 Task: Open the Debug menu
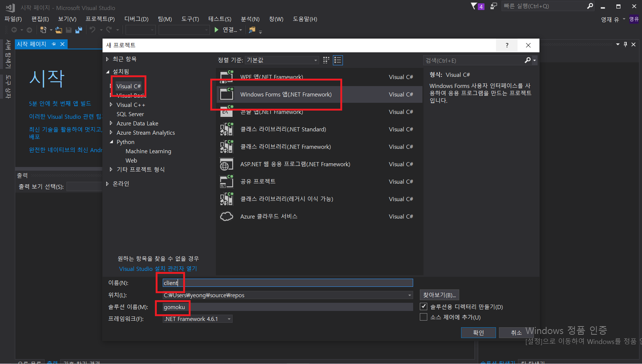tap(136, 19)
